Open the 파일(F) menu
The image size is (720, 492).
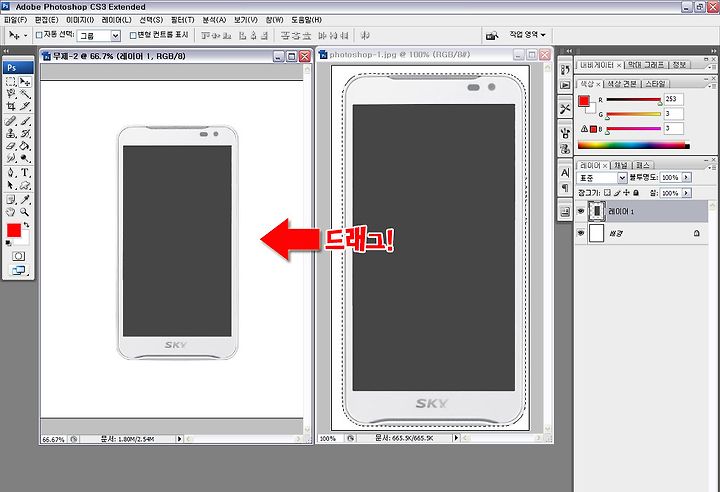coord(16,20)
